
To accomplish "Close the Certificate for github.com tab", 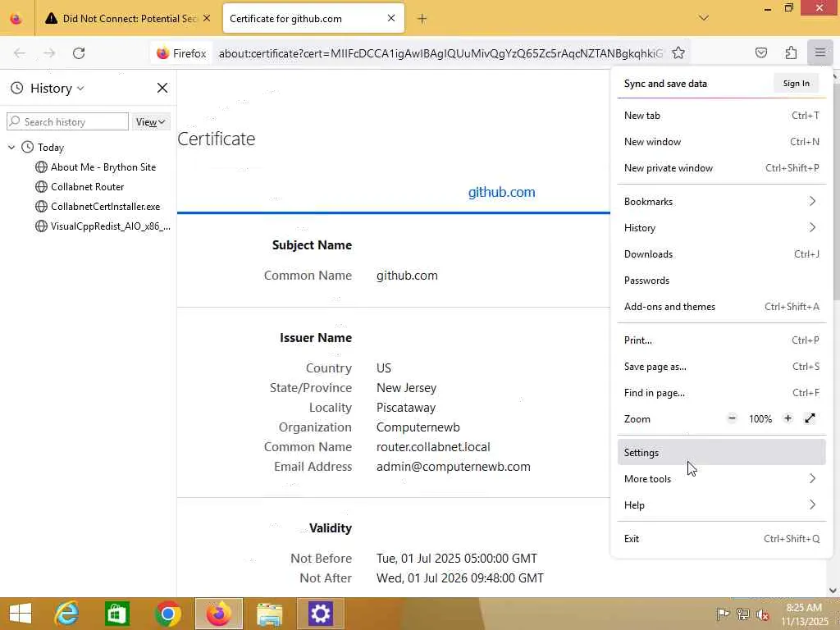I will (391, 18).
